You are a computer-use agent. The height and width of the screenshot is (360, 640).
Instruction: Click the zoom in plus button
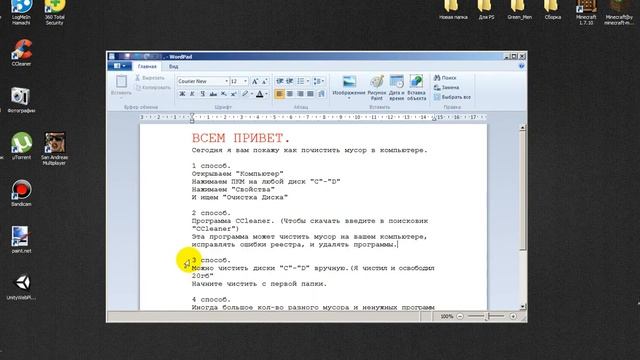click(513, 316)
